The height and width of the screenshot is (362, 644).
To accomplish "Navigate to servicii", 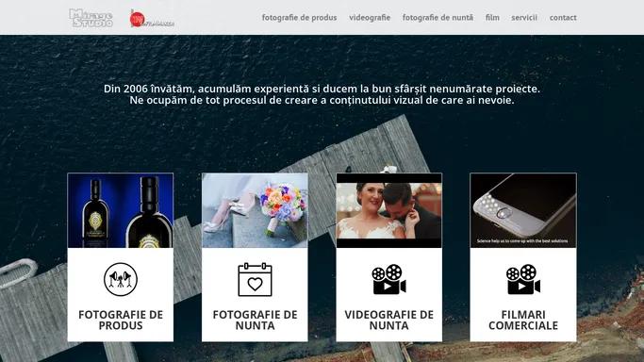I will pos(524,18).
